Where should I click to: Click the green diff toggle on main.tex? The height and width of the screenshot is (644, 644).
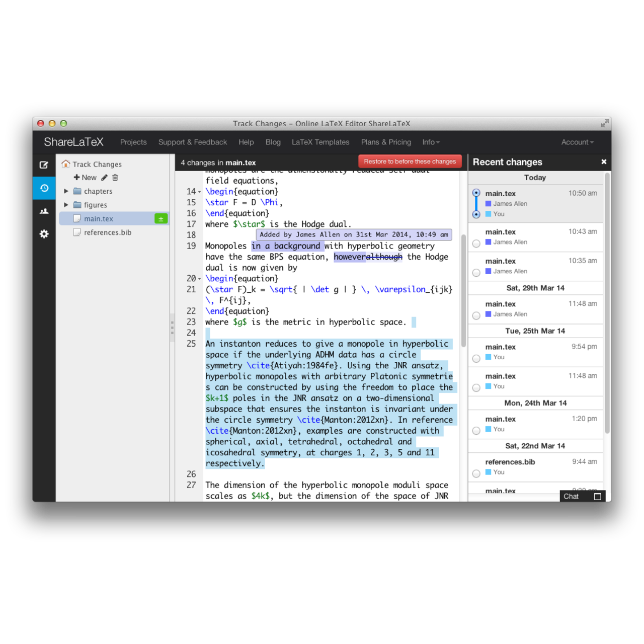pyautogui.click(x=160, y=218)
